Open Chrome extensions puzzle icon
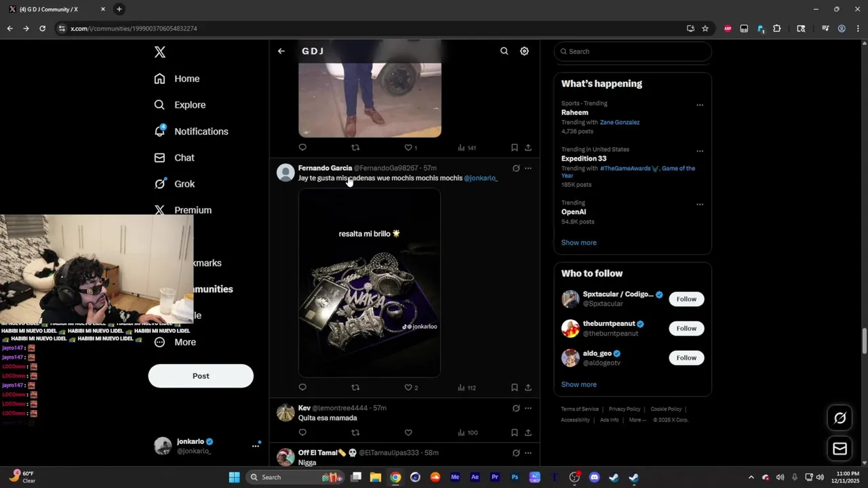 pos(777,28)
